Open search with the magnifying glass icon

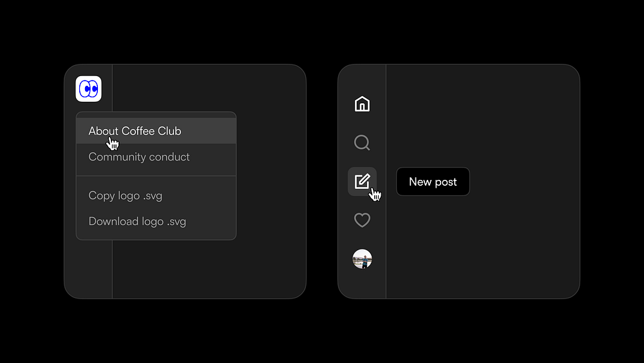[x=362, y=142]
